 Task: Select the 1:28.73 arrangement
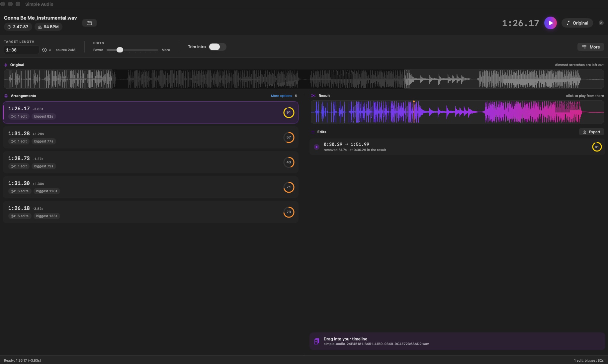coord(150,162)
